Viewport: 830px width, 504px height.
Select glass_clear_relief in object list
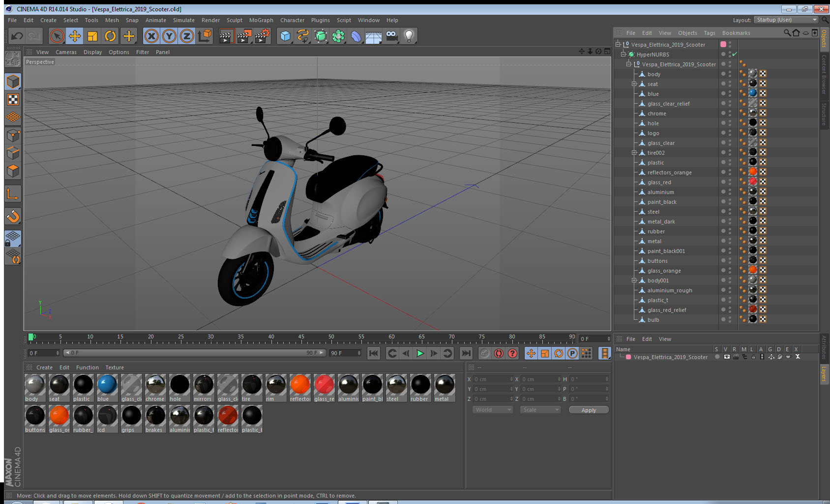(x=668, y=104)
